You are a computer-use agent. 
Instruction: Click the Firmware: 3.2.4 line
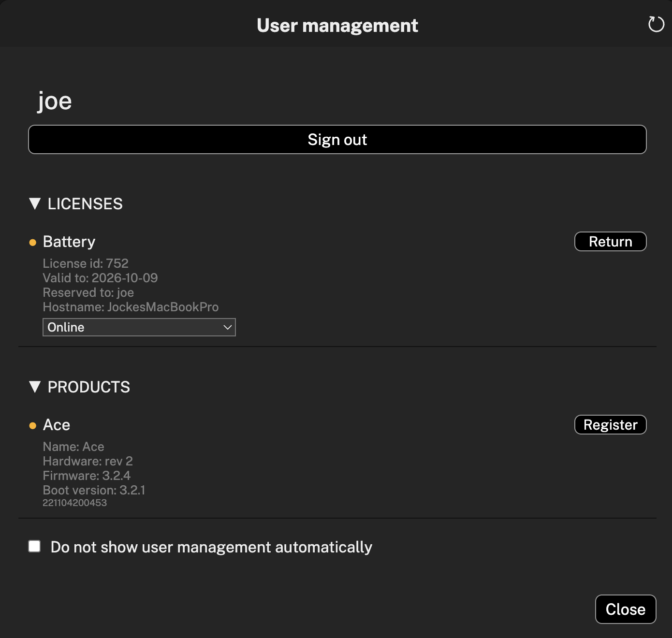point(87,476)
